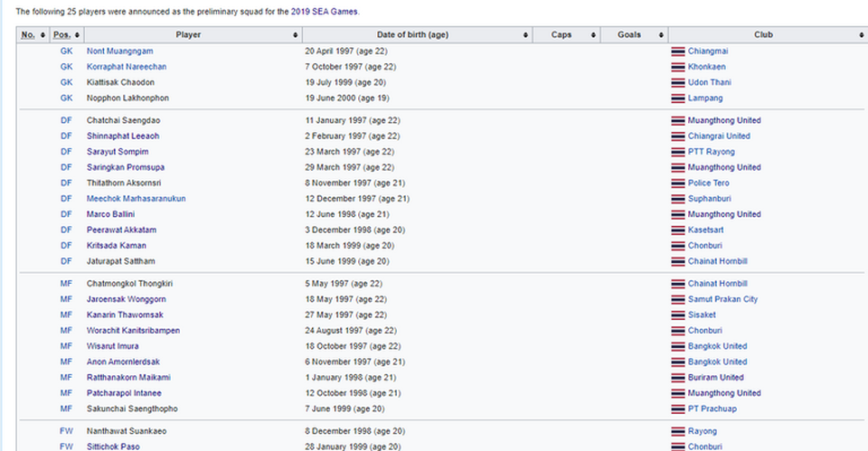
Task: Open Peerawat Akkatam player page
Action: click(x=121, y=230)
